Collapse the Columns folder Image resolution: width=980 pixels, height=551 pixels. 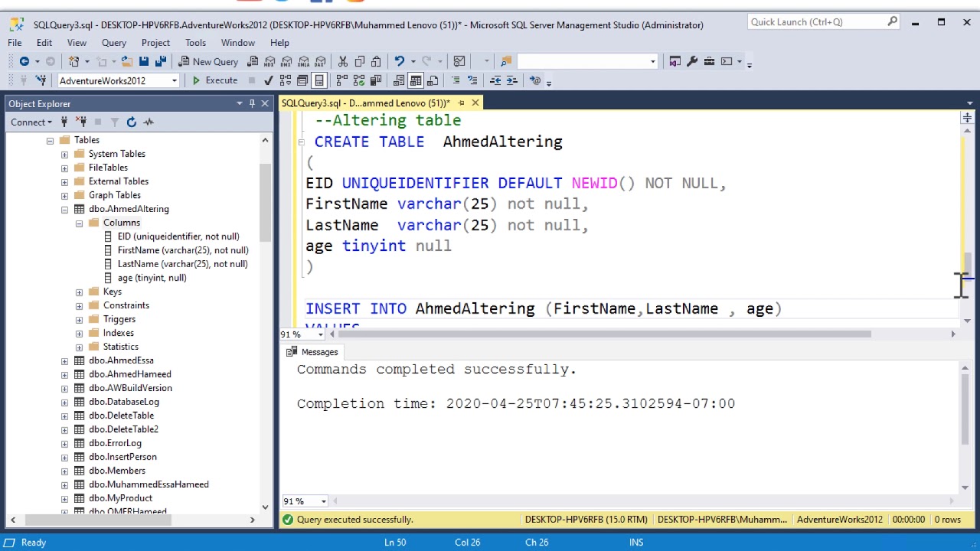(x=79, y=223)
